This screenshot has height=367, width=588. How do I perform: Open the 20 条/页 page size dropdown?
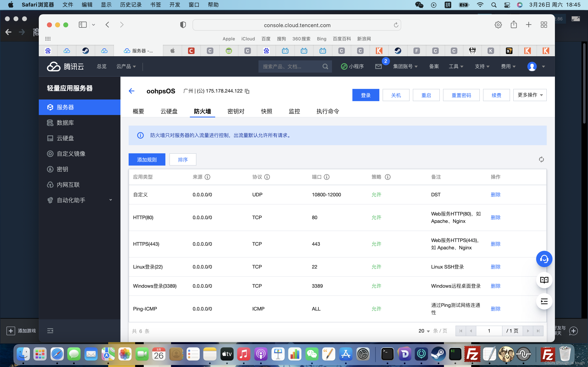[x=424, y=331]
